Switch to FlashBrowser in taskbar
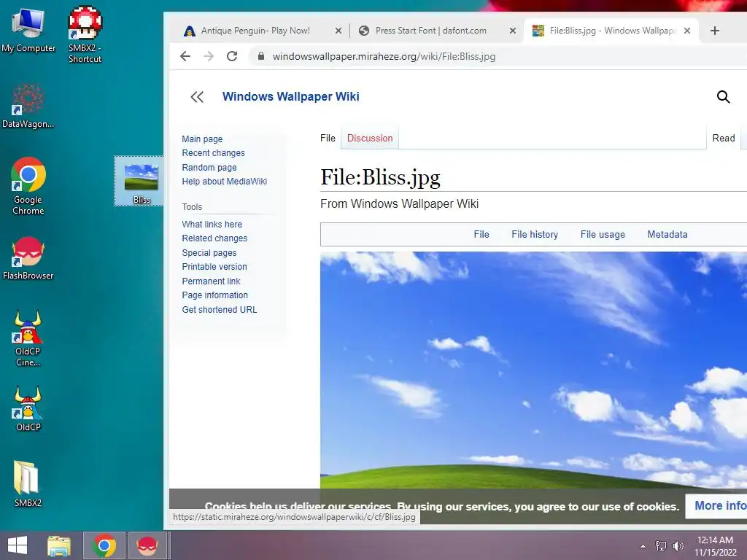 click(147, 545)
